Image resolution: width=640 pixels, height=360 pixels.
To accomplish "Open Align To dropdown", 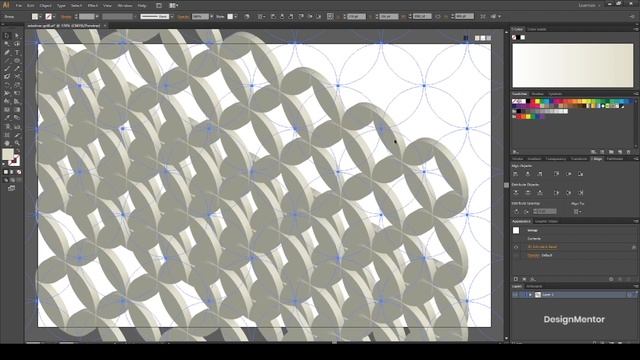I will point(577,211).
